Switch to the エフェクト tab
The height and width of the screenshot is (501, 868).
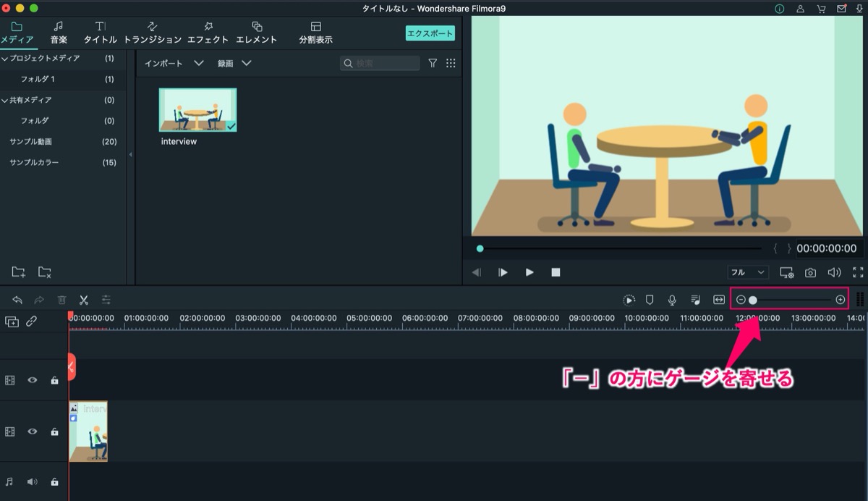208,33
